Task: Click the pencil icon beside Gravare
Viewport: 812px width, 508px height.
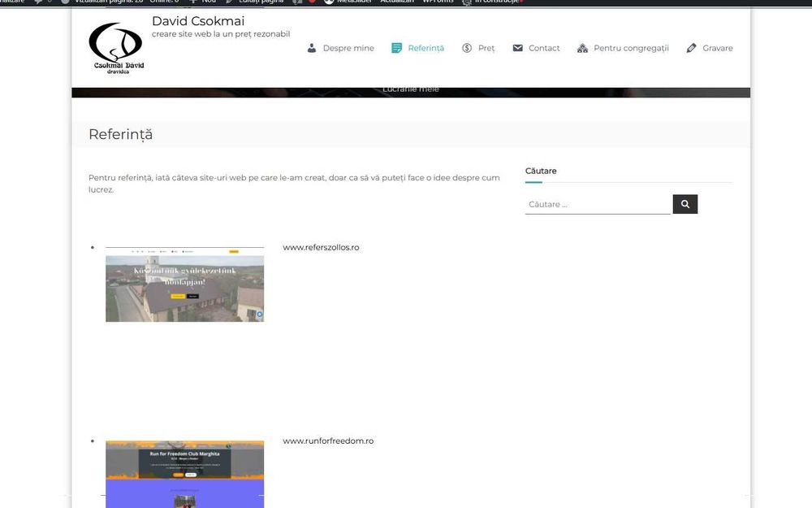Action: [x=691, y=48]
